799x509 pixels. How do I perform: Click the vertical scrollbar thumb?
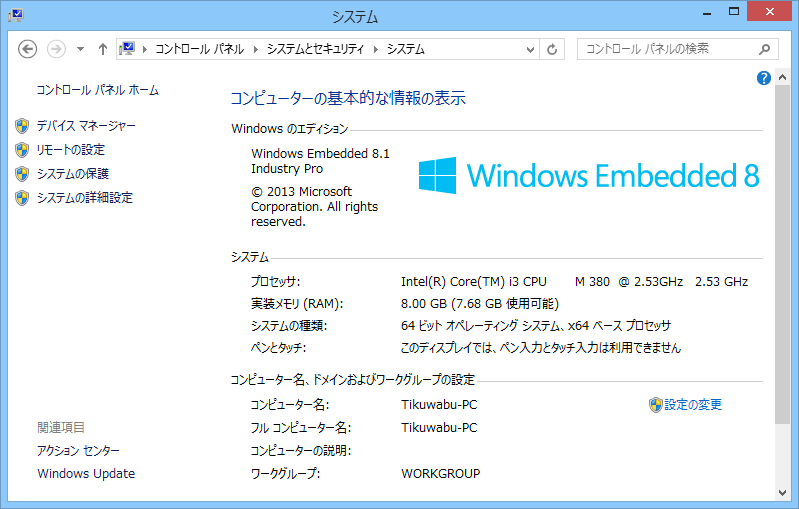[783, 254]
